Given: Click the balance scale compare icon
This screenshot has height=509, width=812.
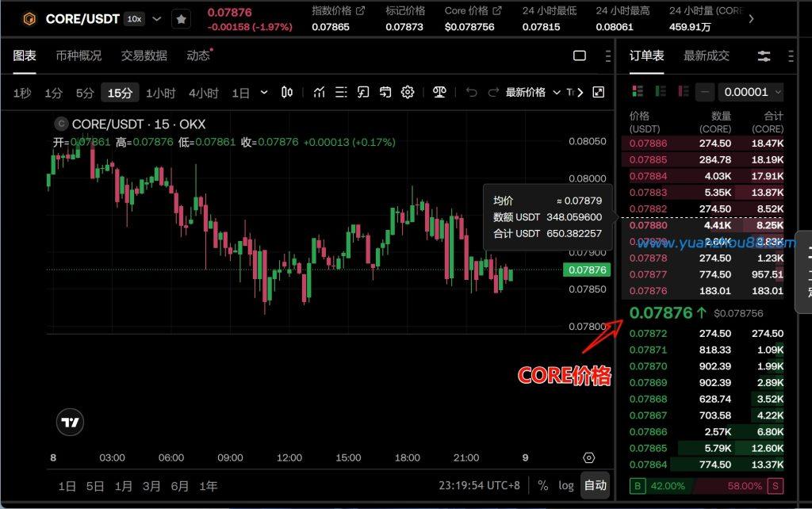Looking at the screenshot, I should pyautogui.click(x=439, y=93).
